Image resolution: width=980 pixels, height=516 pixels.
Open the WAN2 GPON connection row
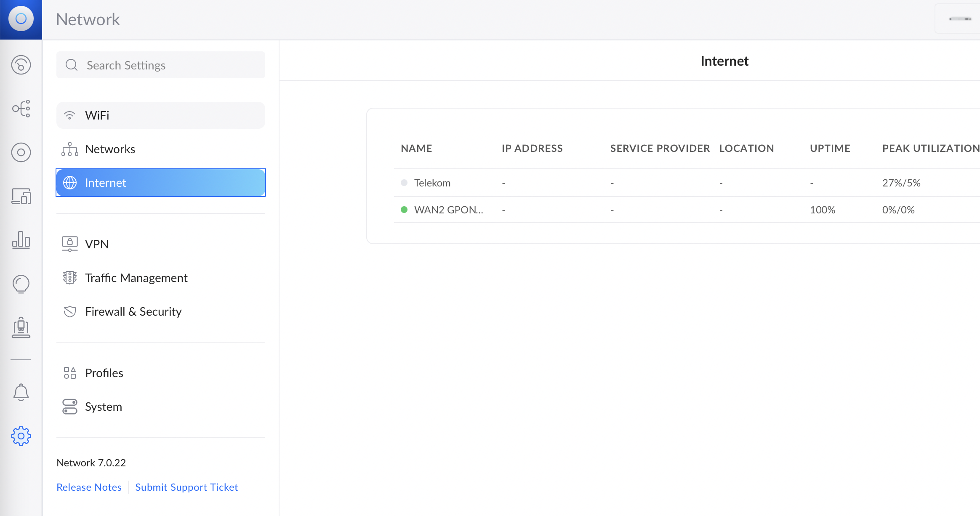[x=448, y=210]
